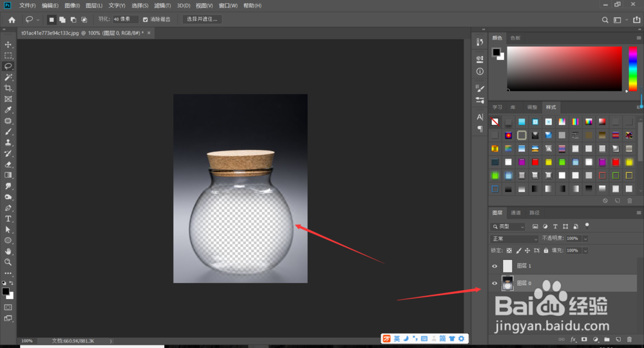
Task: Create new adjustment layer icon
Action: pos(596,340)
